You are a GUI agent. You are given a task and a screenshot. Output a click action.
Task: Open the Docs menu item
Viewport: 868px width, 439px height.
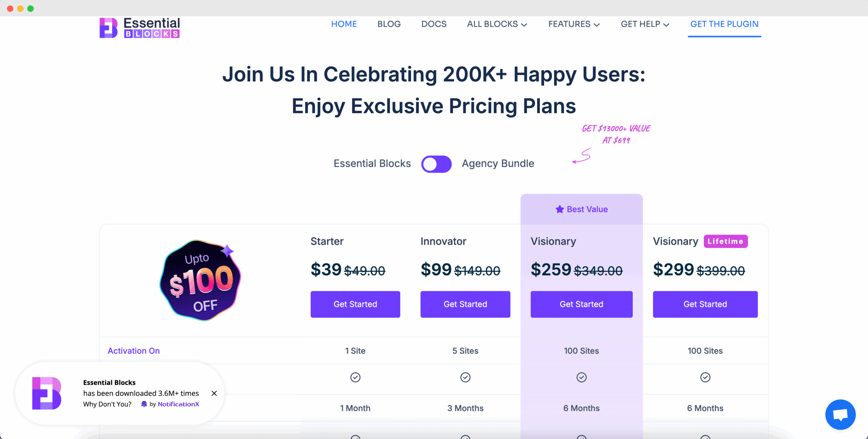[x=434, y=24]
